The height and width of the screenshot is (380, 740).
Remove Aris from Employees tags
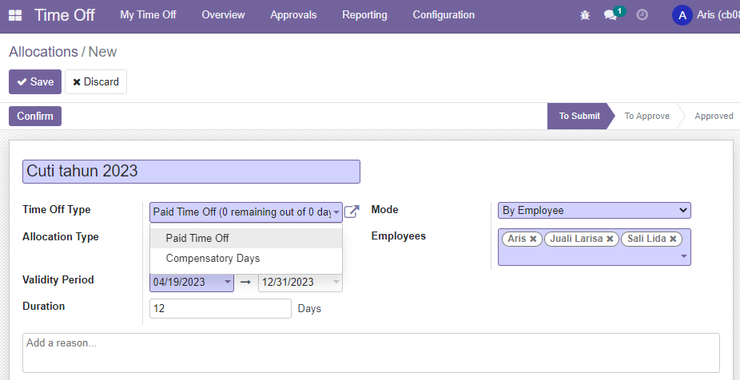click(533, 239)
